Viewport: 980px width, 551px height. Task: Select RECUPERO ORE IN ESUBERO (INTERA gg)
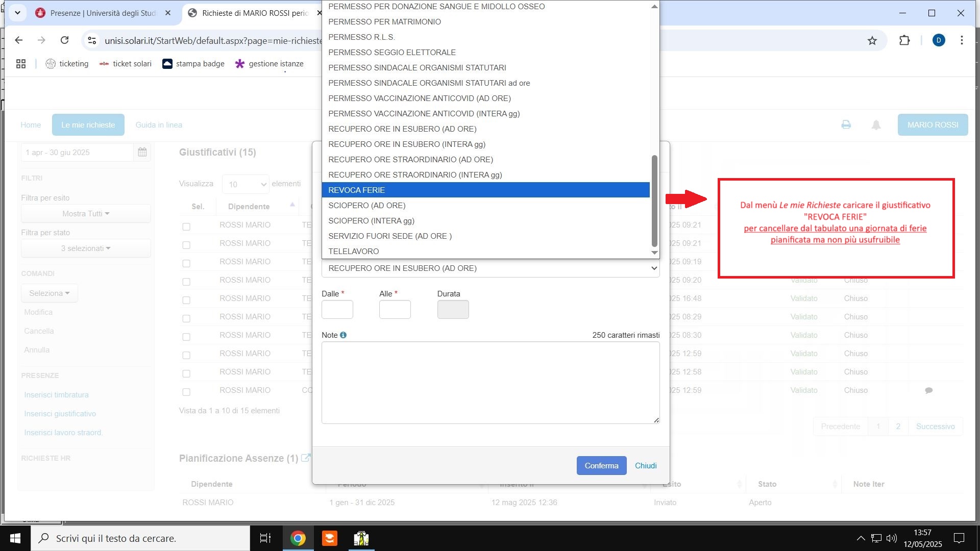pos(485,144)
